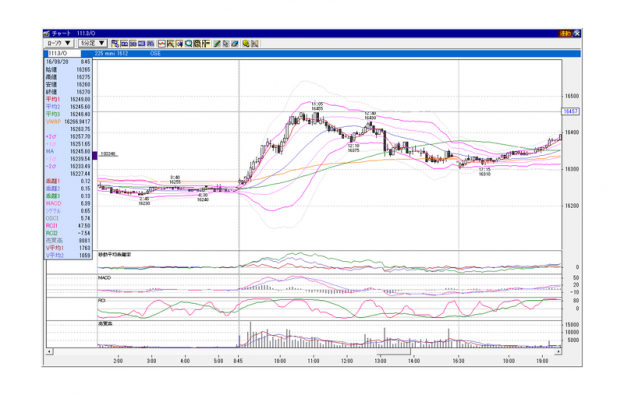Click the first toolbar icon after 5分足
Viewport: 624px width, 395px height.
[x=115, y=43]
